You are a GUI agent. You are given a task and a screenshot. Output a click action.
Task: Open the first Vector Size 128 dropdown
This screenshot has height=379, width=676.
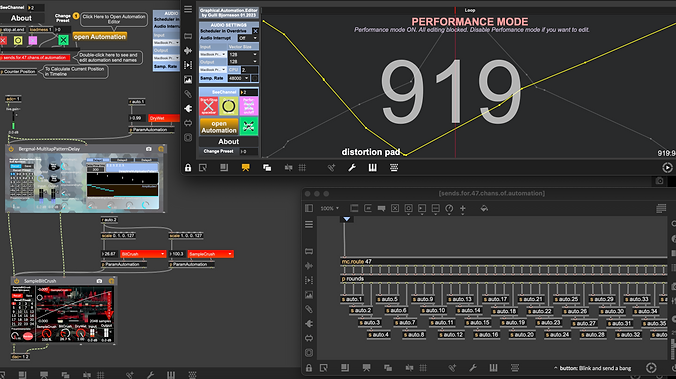tap(243, 55)
